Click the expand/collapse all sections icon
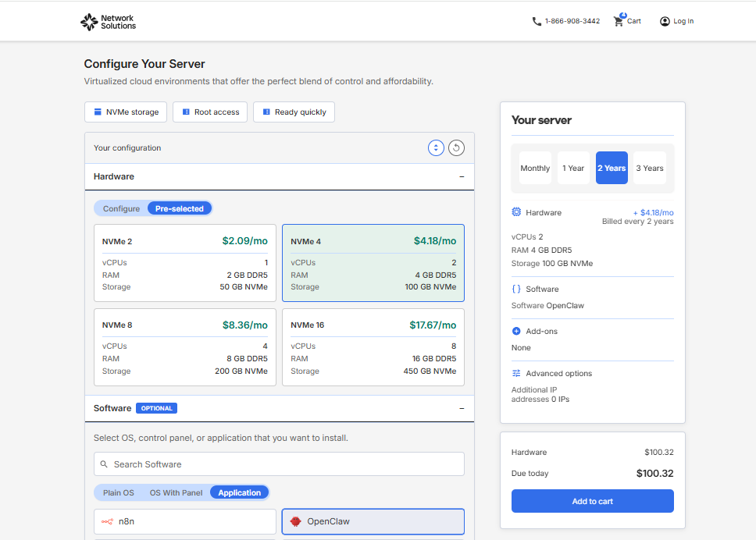The width and height of the screenshot is (756, 540). [436, 148]
